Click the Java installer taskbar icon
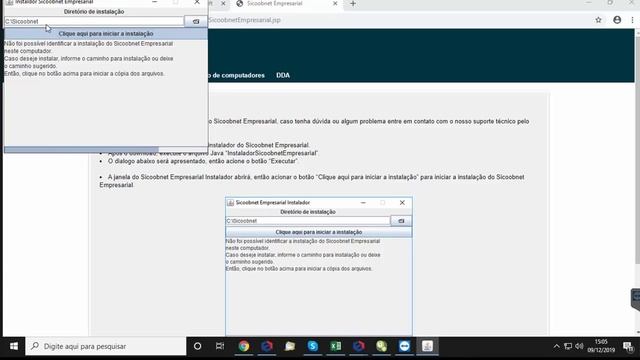 [x=427, y=346]
